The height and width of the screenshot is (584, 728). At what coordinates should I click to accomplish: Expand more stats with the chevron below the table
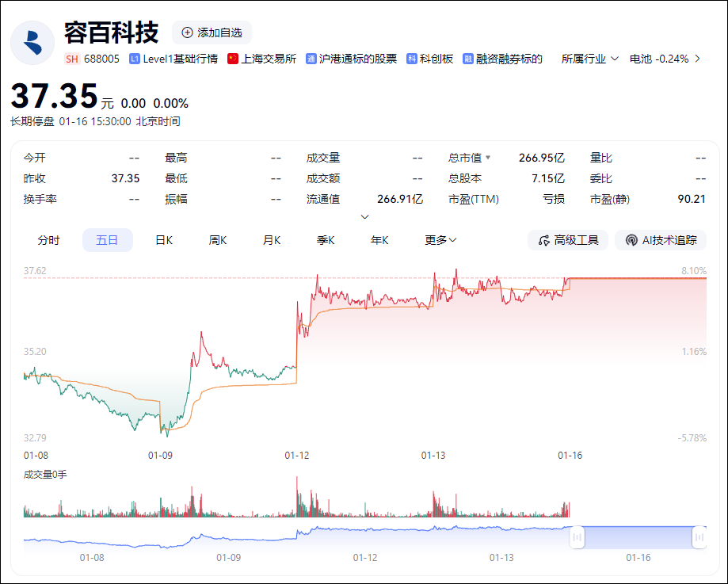point(365,217)
